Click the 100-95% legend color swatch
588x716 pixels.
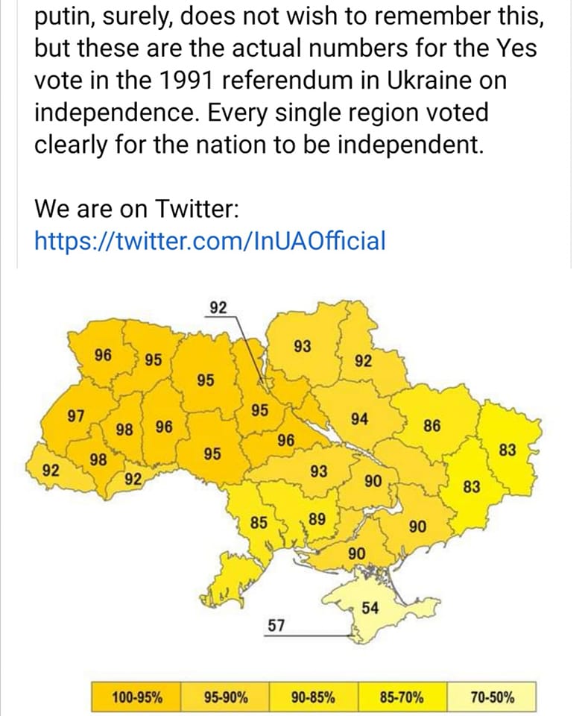(137, 698)
